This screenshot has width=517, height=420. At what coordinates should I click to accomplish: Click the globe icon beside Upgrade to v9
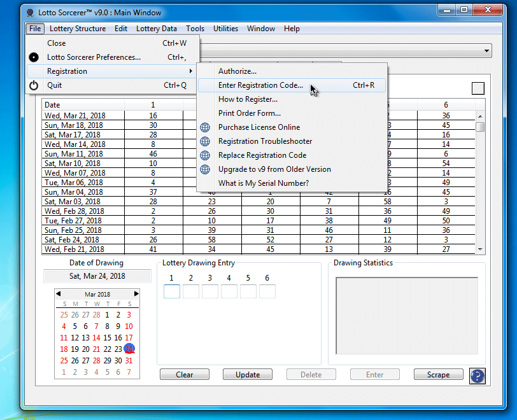pos(205,169)
